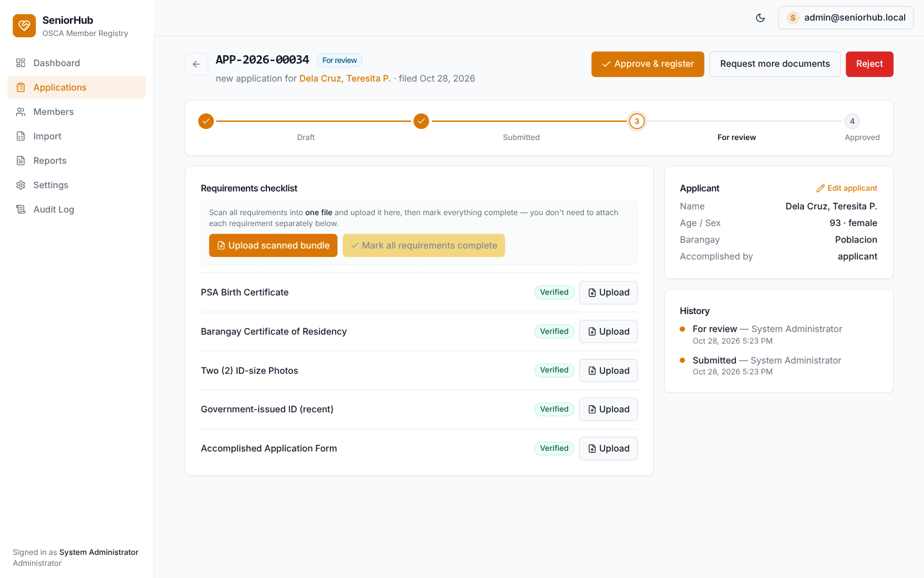Click the Applications clipboard icon in sidebar
Screen dimensions: 924x578
coord(21,87)
